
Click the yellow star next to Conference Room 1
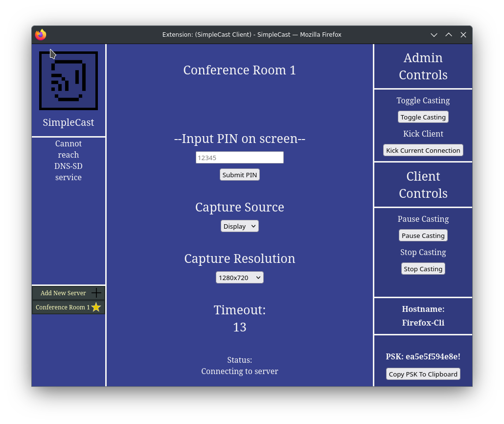click(96, 307)
